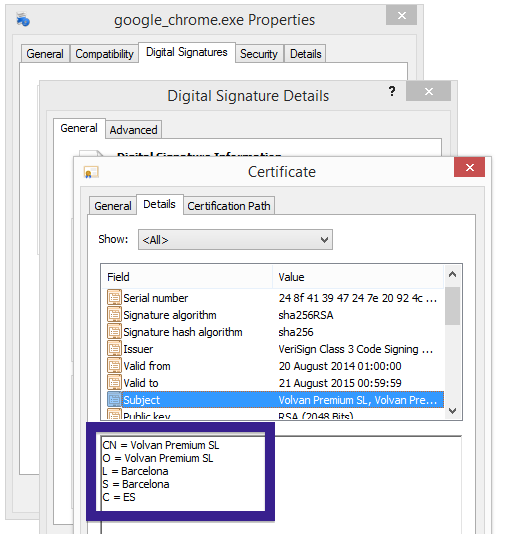The height and width of the screenshot is (534, 508).
Task: Click the certificate icon in Certificate title bar
Action: [91, 172]
